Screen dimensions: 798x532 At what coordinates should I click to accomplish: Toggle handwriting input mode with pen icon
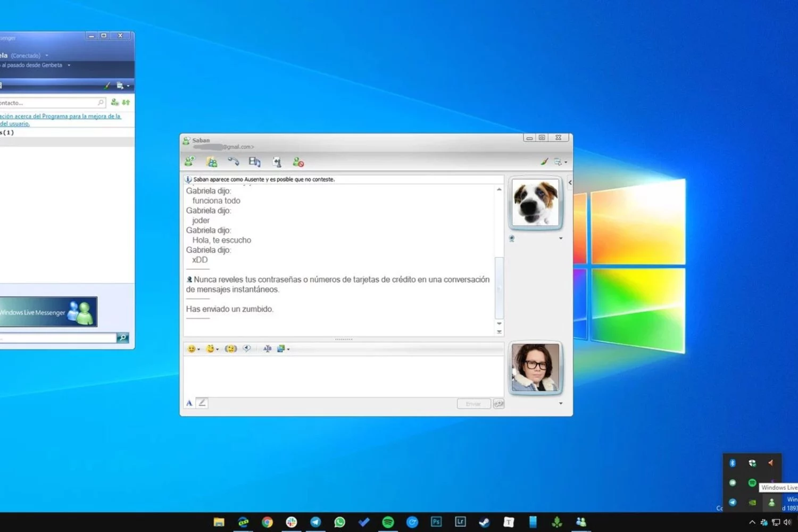pyautogui.click(x=202, y=403)
